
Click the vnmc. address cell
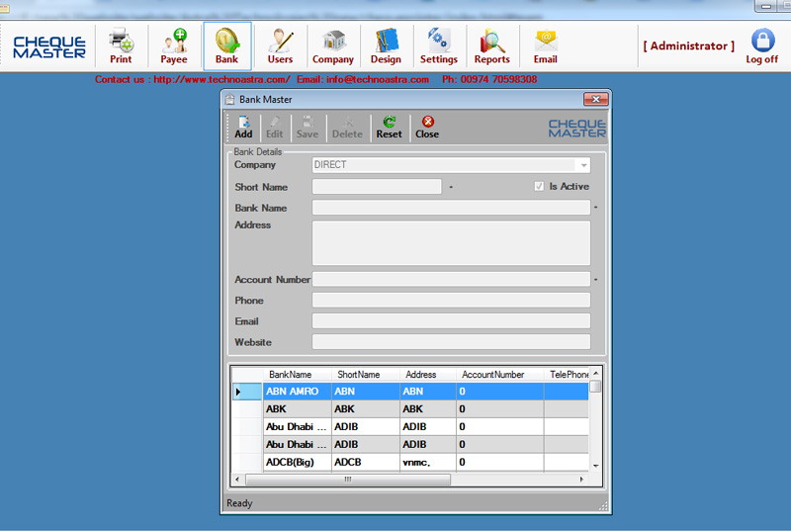tap(428, 462)
